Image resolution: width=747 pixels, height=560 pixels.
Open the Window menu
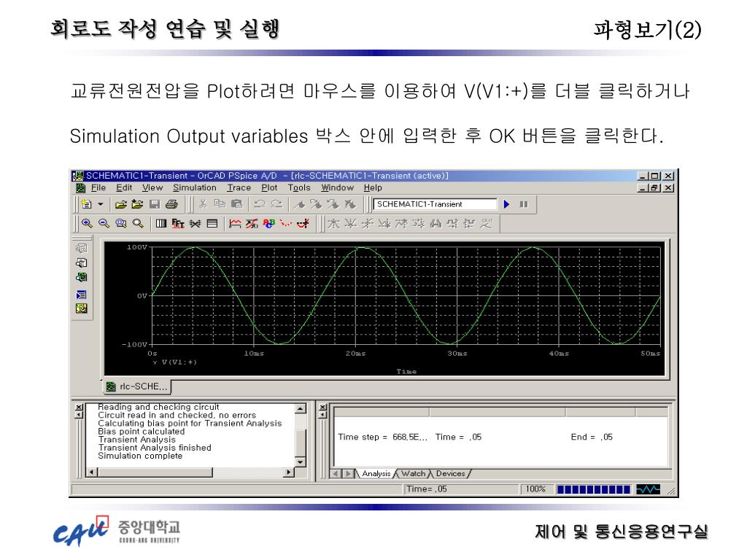(337, 187)
